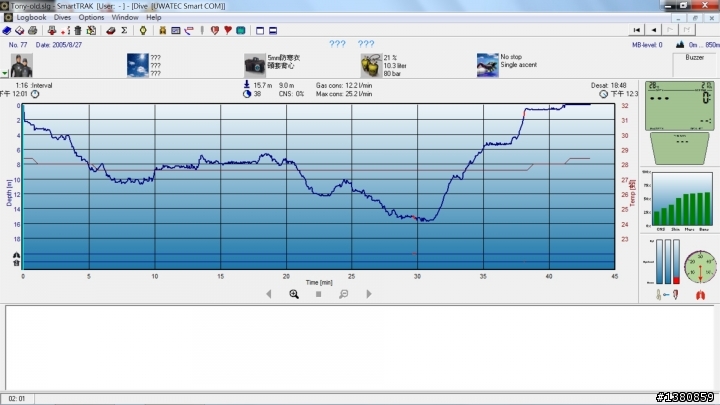Click the mountain altitude icon
This screenshot has height=405, width=720.
point(680,45)
